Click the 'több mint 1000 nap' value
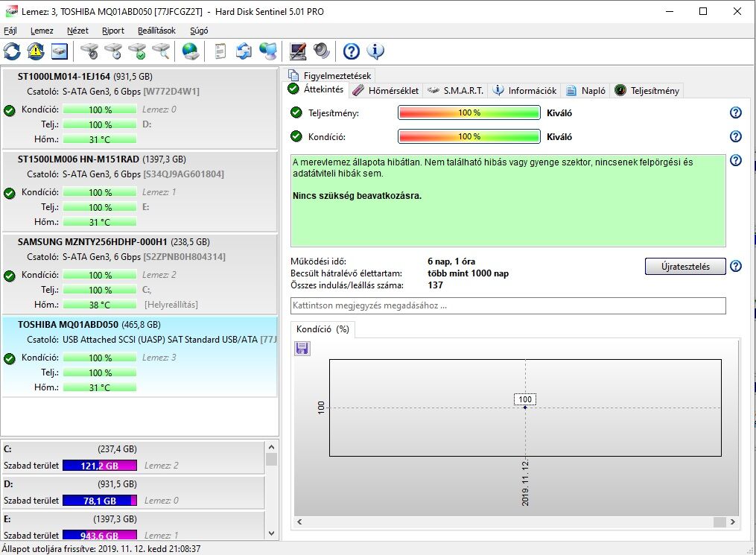 468,273
